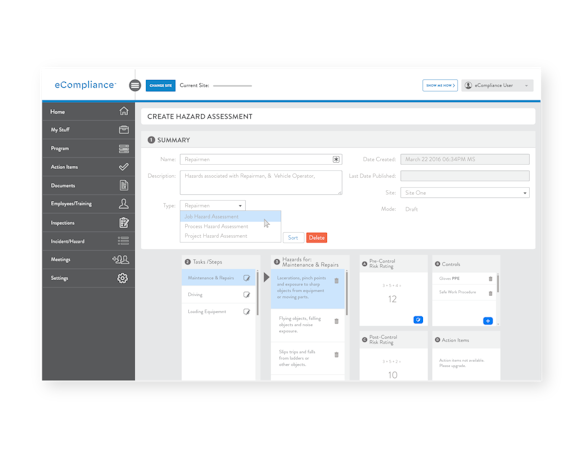Click the edit icon for Driving task
Screen dimensions: 582x450
click(246, 294)
